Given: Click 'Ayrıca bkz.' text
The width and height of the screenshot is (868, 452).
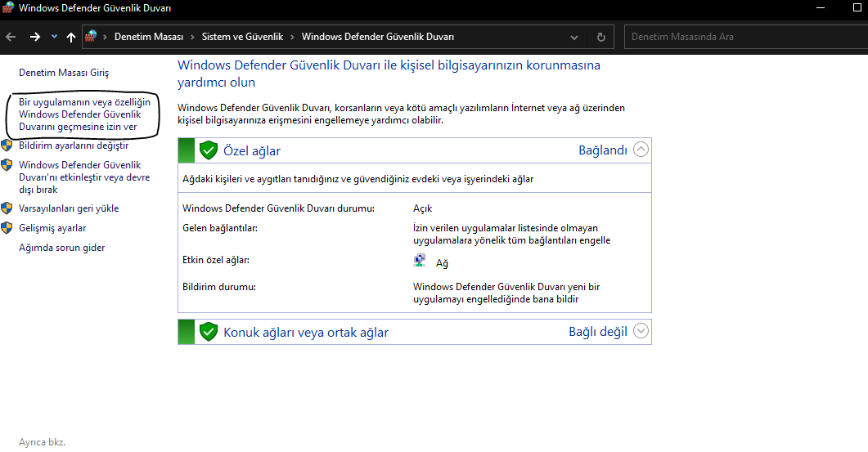Looking at the screenshot, I should point(42,442).
